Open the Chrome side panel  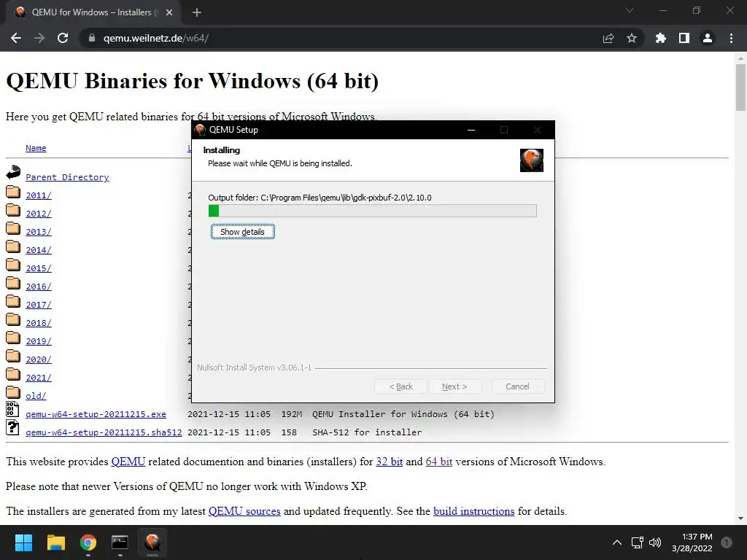point(684,38)
